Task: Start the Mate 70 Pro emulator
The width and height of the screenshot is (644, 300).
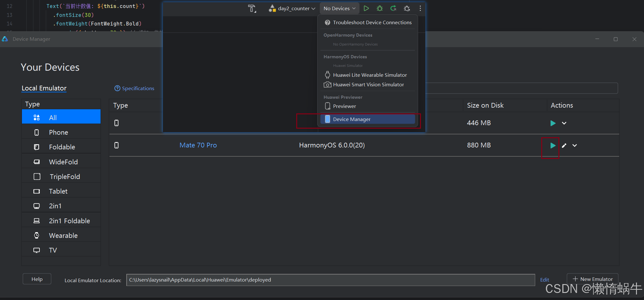Action: [x=553, y=146]
